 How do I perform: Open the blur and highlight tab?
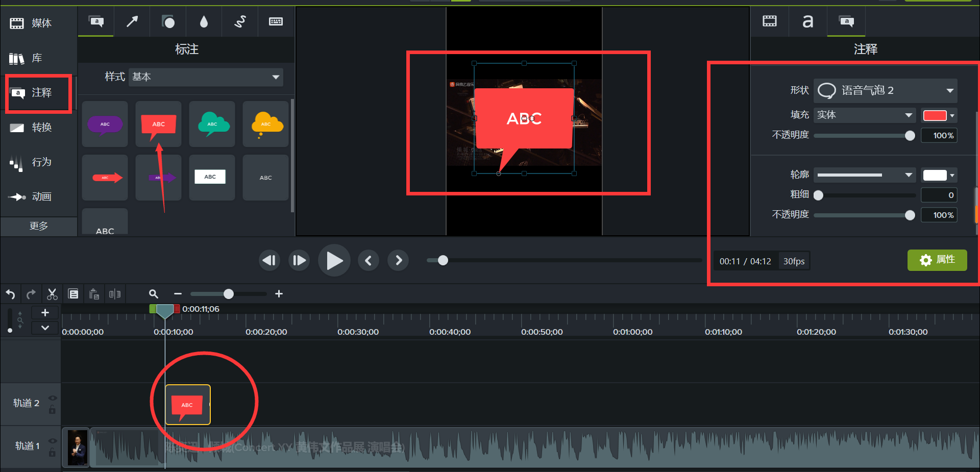[204, 21]
